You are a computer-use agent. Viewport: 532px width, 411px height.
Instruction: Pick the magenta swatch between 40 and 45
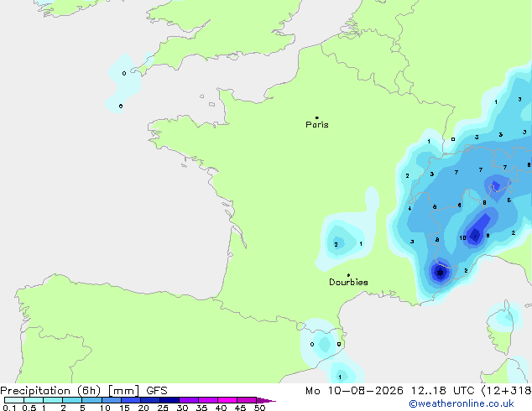coord(227,400)
